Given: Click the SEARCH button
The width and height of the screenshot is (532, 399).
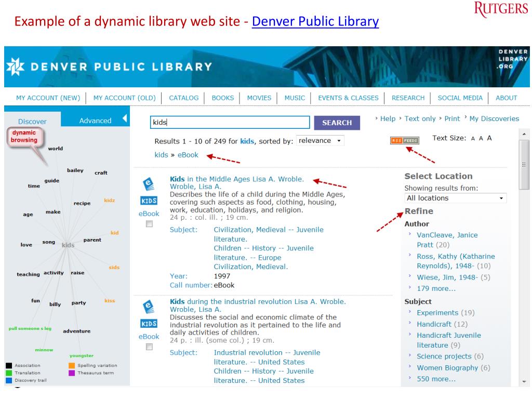Looking at the screenshot, I should 337,123.
